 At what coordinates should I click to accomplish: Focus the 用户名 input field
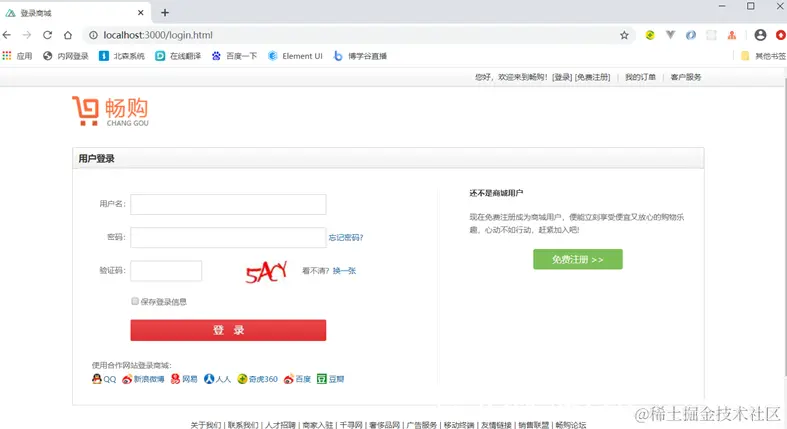(228, 204)
